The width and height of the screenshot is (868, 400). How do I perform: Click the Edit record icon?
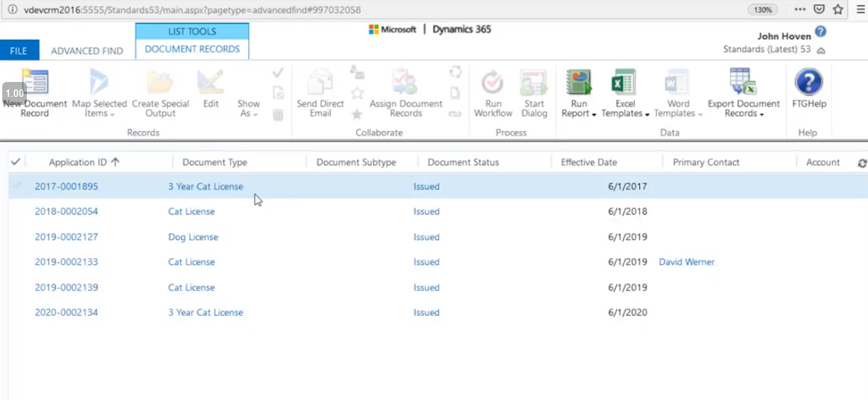point(211,83)
